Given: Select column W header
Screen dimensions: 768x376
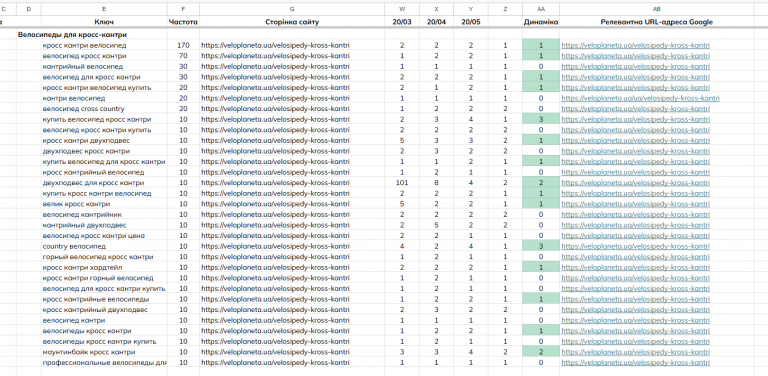Looking at the screenshot, I should pos(402,9).
